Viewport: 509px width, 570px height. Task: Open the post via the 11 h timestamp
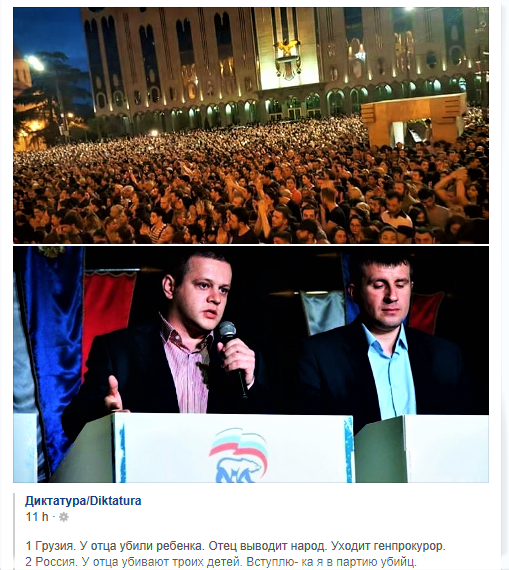click(x=37, y=517)
